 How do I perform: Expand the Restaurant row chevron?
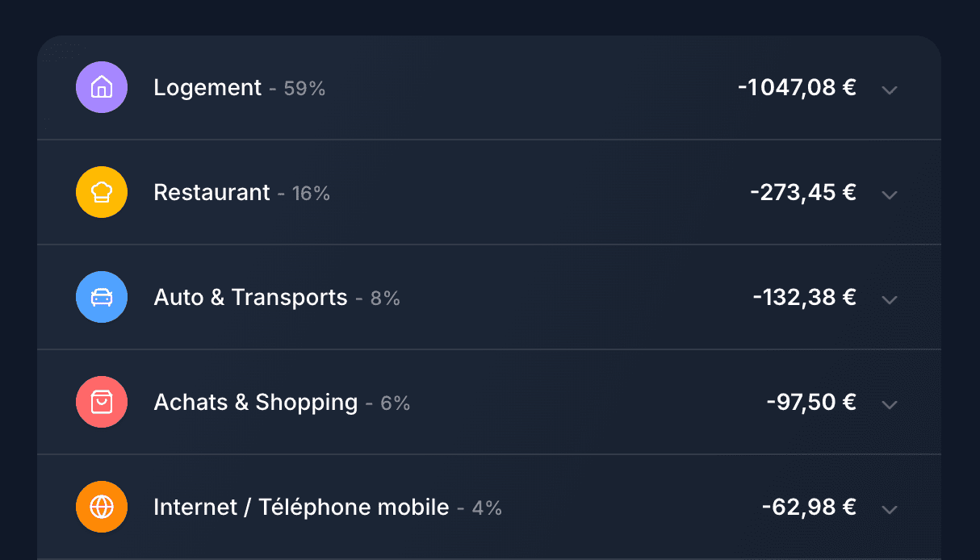(890, 194)
